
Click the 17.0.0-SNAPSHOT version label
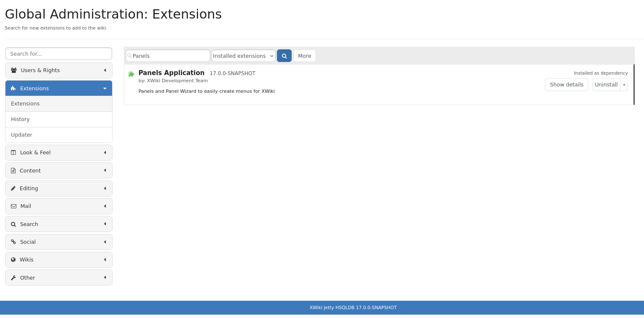(x=233, y=73)
